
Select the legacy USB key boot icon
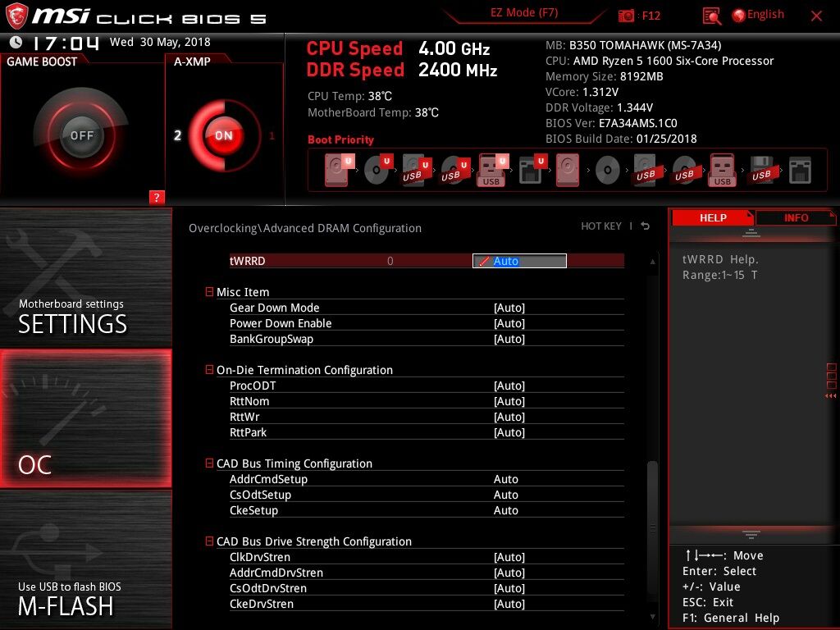(x=722, y=171)
